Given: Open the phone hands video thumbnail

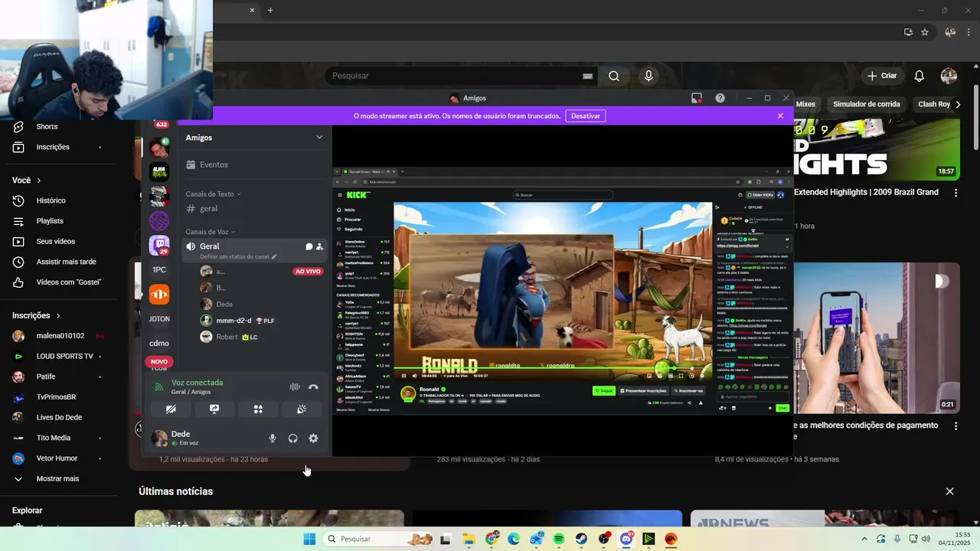Looking at the screenshot, I should (x=877, y=338).
